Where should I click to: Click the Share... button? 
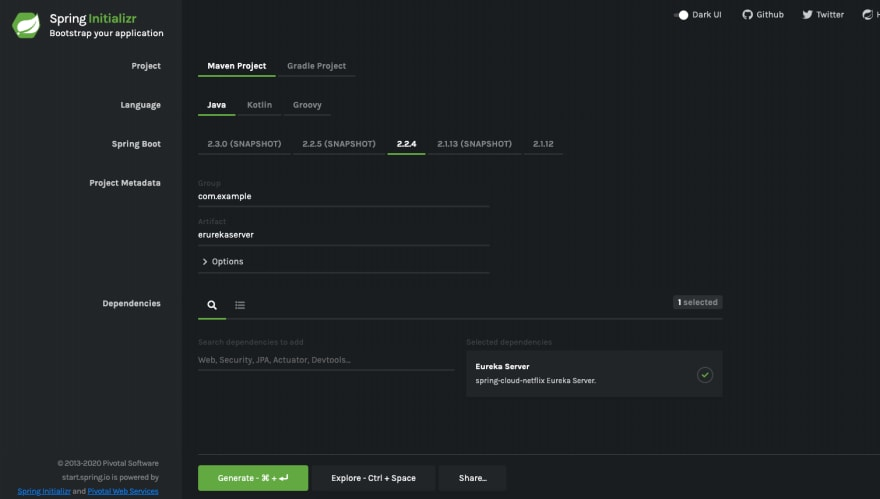(473, 478)
